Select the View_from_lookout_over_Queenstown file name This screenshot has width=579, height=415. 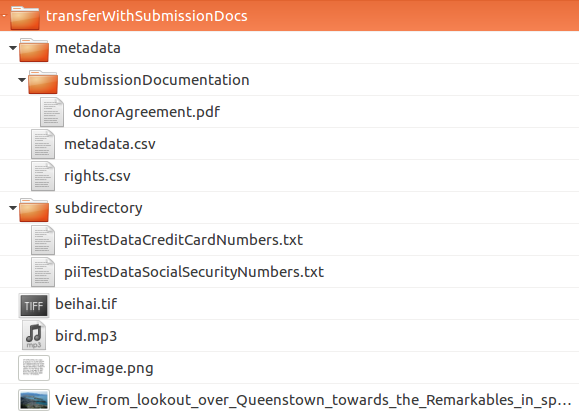point(313,400)
